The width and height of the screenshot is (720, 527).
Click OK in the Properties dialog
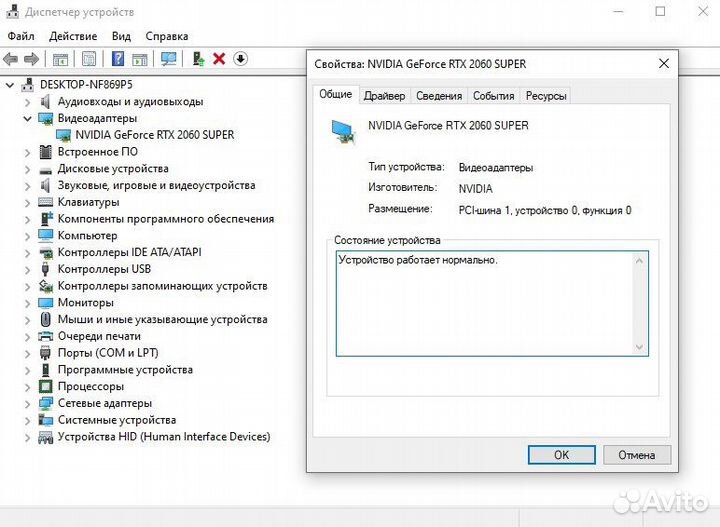click(x=562, y=455)
